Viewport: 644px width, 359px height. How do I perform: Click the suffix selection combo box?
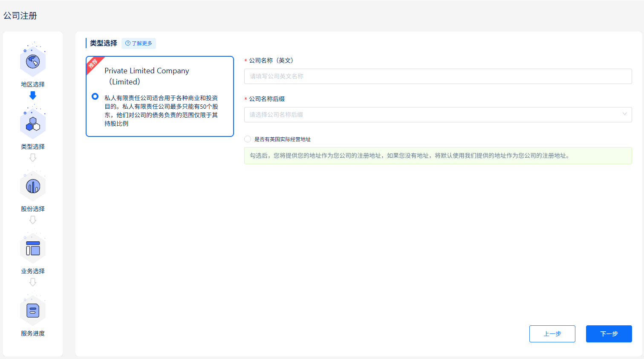coord(438,114)
